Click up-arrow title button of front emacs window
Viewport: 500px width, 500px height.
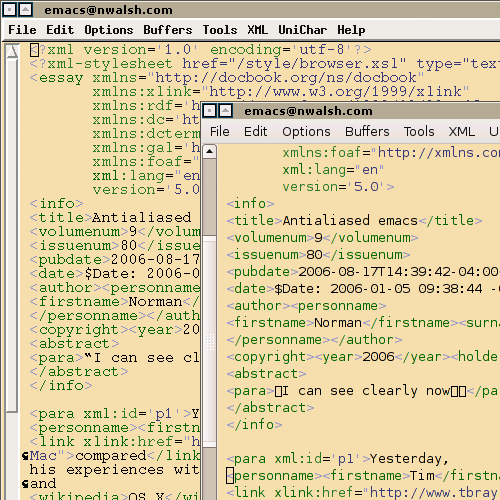(225, 110)
